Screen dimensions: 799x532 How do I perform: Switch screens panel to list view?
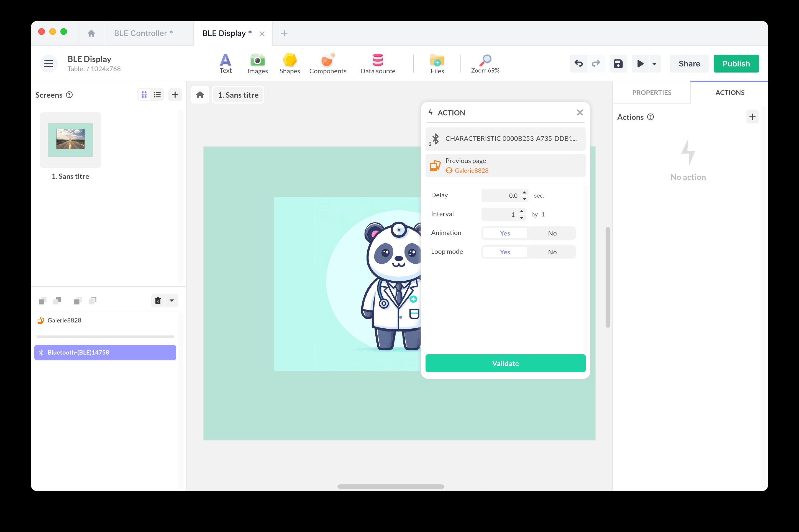click(157, 95)
